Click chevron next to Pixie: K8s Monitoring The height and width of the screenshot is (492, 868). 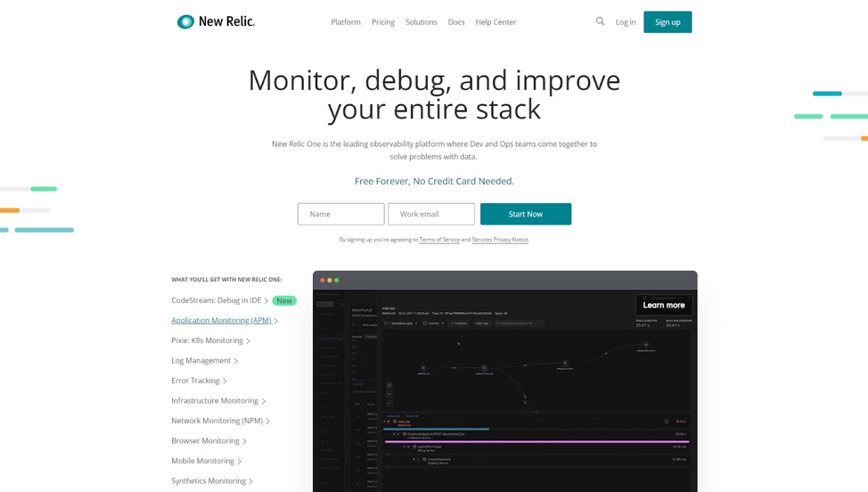pos(248,340)
